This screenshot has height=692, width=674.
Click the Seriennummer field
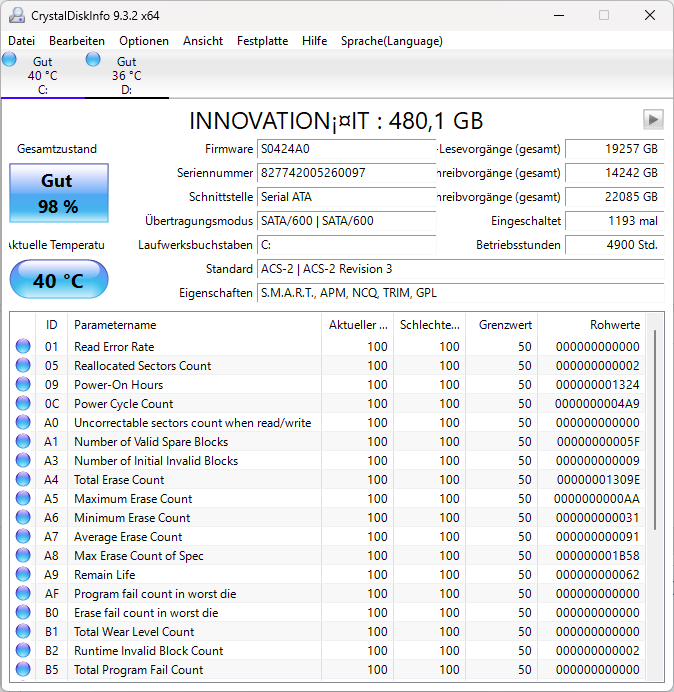(346, 173)
